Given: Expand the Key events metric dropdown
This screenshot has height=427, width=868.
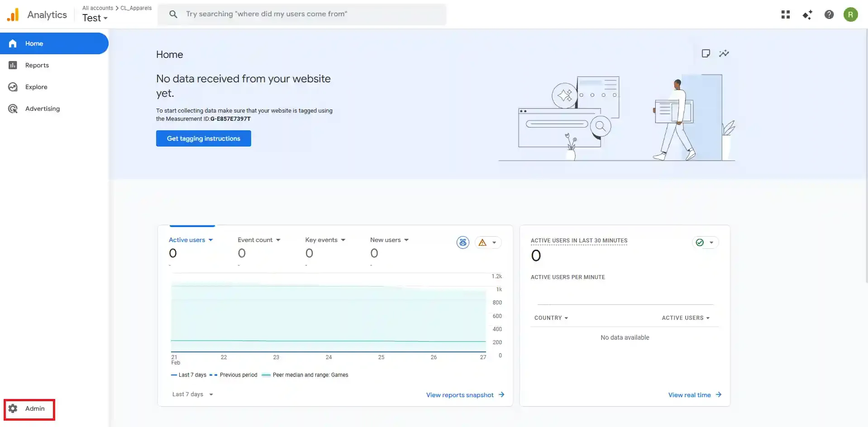Looking at the screenshot, I should (343, 240).
